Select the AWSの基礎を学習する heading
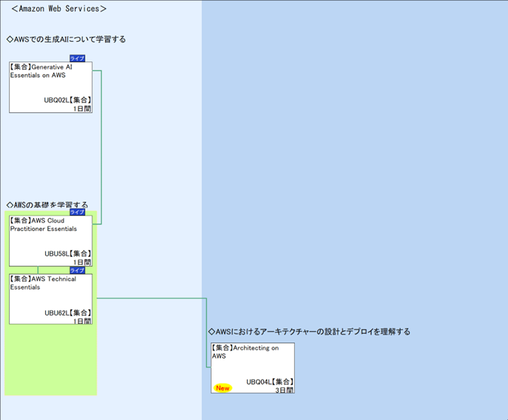 [x=47, y=205]
